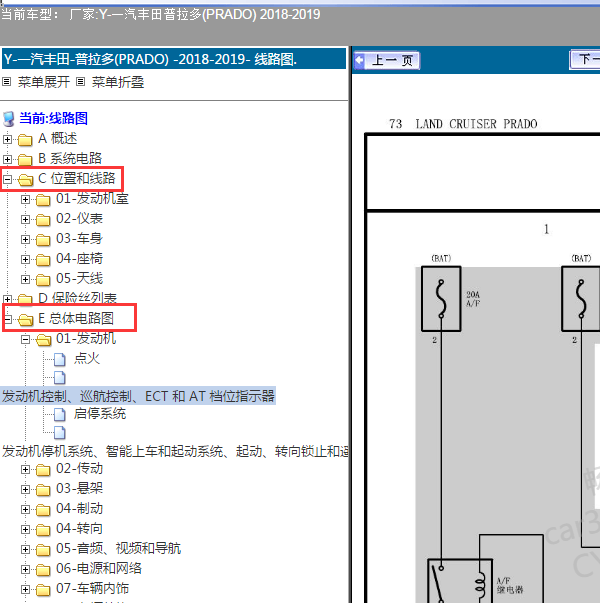Click the 05-天线 folder icon
This screenshot has width=600, height=603.
[x=43, y=280]
